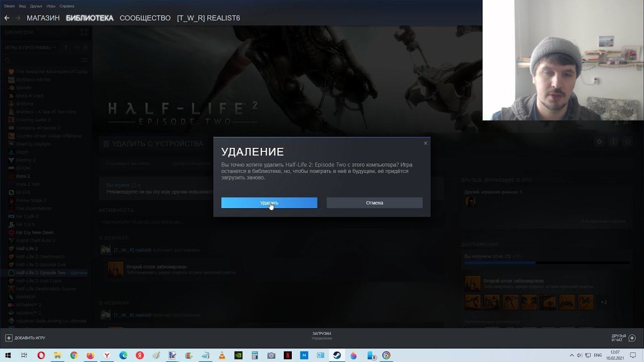Open the БИБЛИОТЕКА tab
The height and width of the screenshot is (362, 644).
[x=90, y=18]
